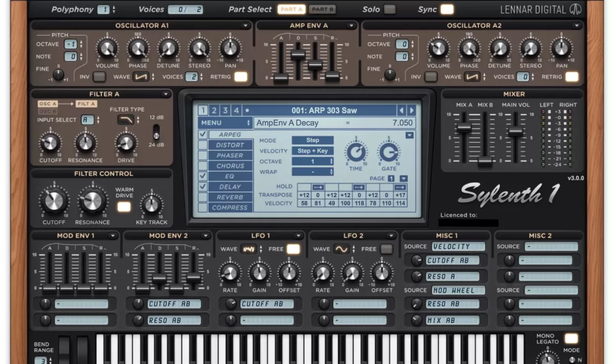Image resolution: width=614 pixels, height=364 pixels.
Task: Click the Oscillator A1 Pan knob
Action: point(230,49)
